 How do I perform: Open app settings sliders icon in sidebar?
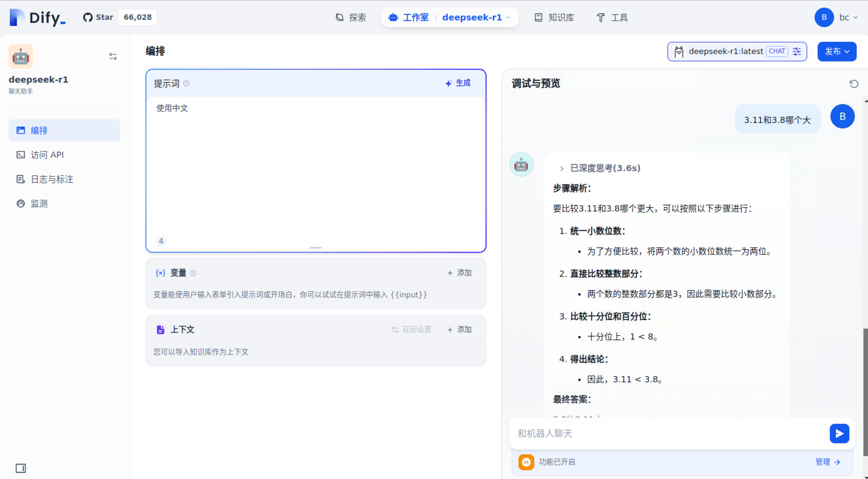point(113,56)
